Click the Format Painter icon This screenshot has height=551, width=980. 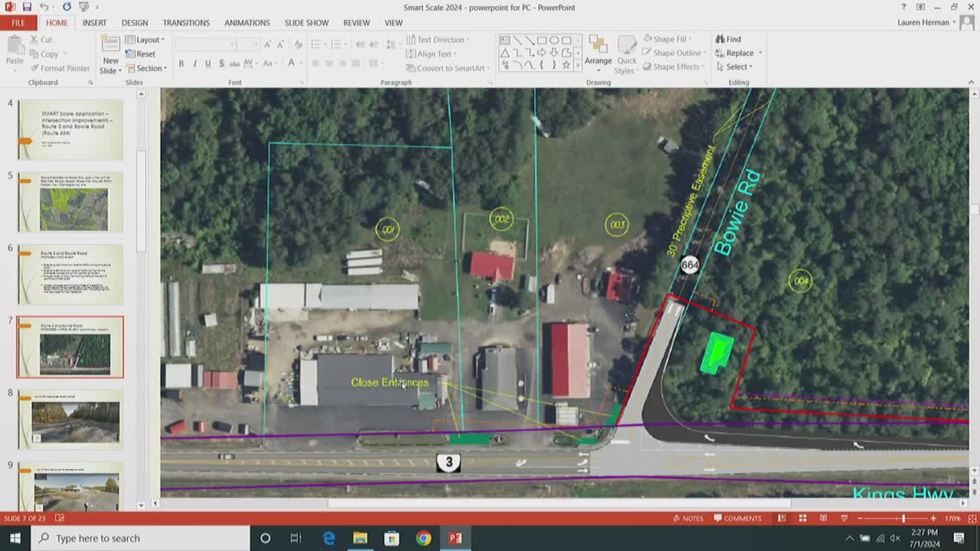click(x=36, y=68)
